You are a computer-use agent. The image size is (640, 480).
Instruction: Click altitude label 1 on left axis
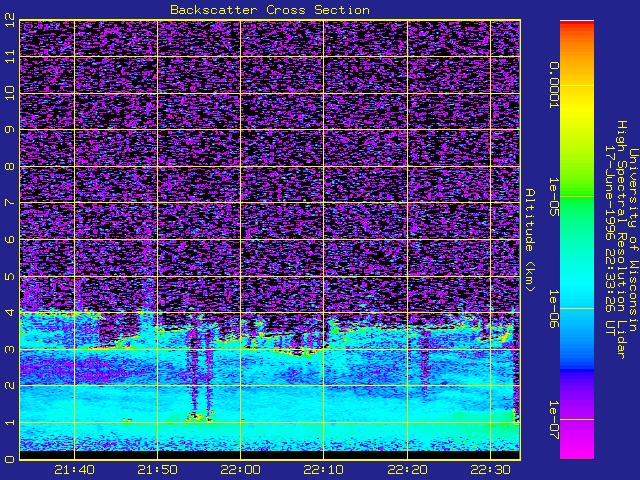click(x=10, y=422)
